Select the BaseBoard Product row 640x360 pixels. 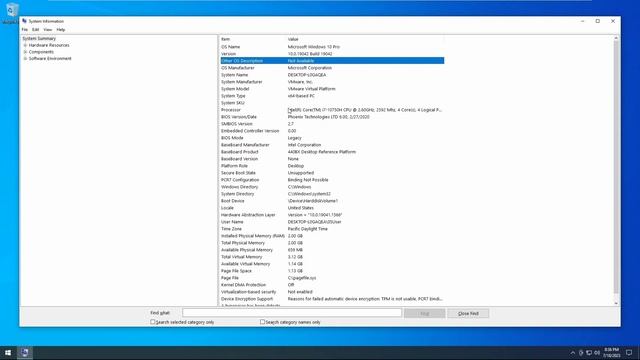[x=332, y=152]
